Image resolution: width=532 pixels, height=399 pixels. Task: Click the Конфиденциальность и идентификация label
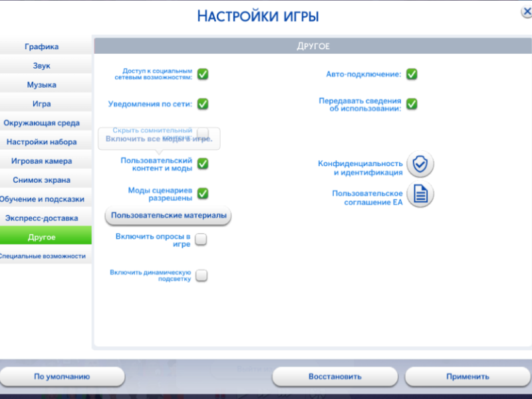pos(360,168)
